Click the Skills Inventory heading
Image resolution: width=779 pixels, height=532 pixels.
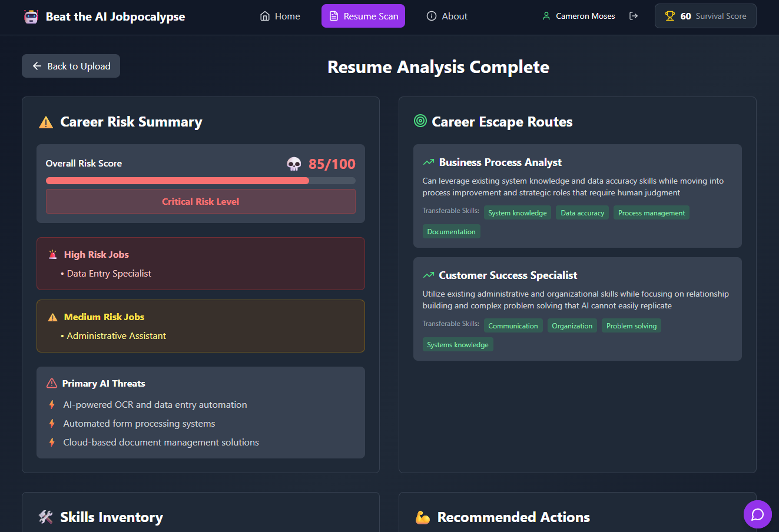[112, 517]
